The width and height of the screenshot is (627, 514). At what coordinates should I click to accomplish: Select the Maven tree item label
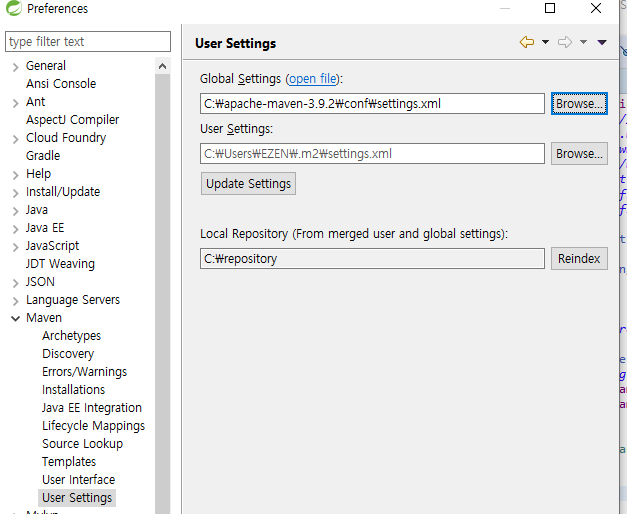pyautogui.click(x=44, y=318)
